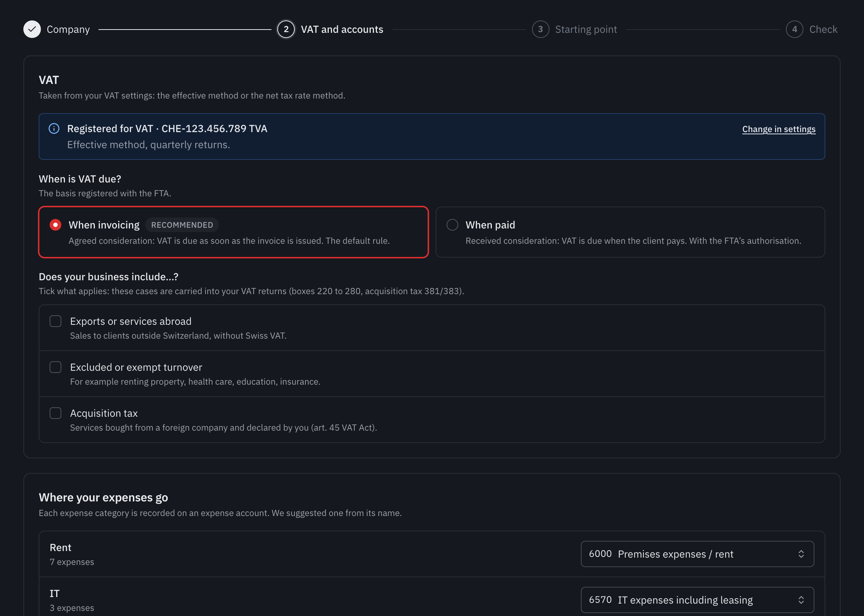Click the 'When is VAT due?' heading
Viewport: 864px width, 616px height.
point(80,179)
